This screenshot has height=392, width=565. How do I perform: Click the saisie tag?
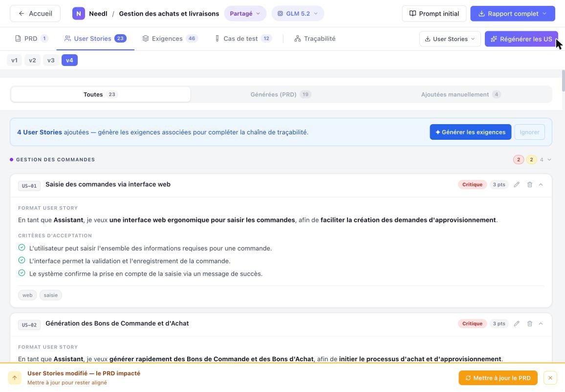point(51,295)
